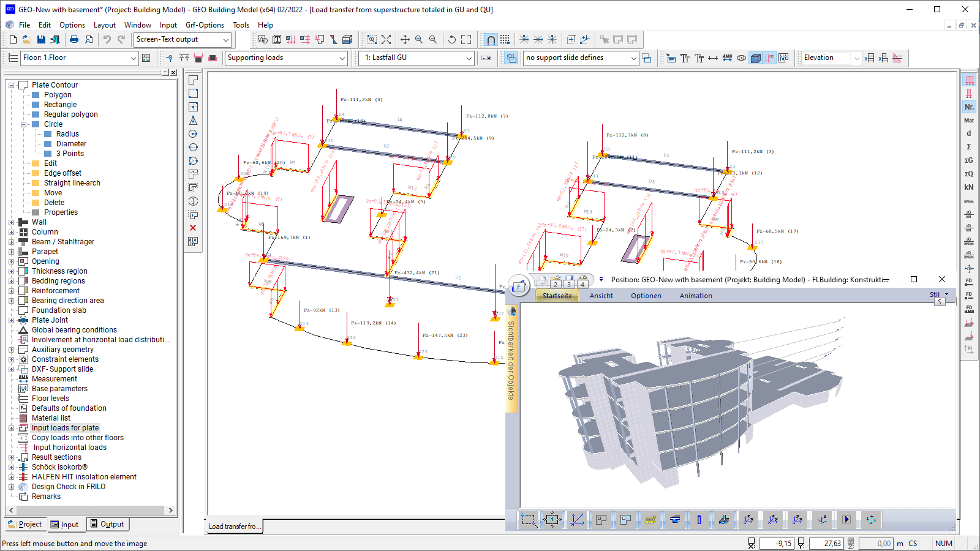Click the Print icon in toolbar
This screenshot has width=980, height=551.
point(74,40)
